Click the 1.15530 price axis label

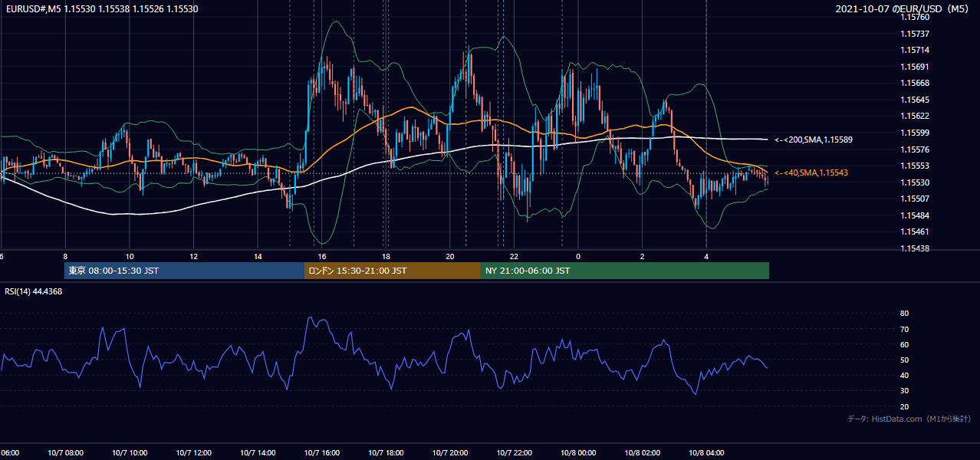point(915,182)
